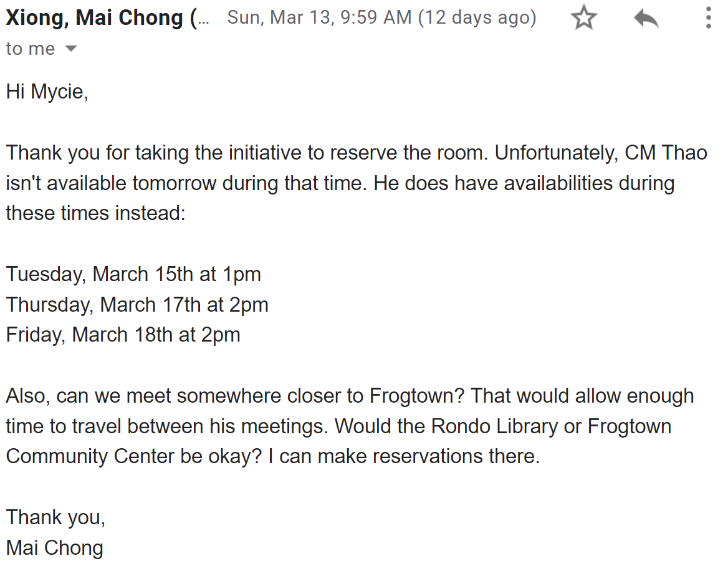Click the "Mai Chong" signature line
728x566 pixels.
coord(54,548)
